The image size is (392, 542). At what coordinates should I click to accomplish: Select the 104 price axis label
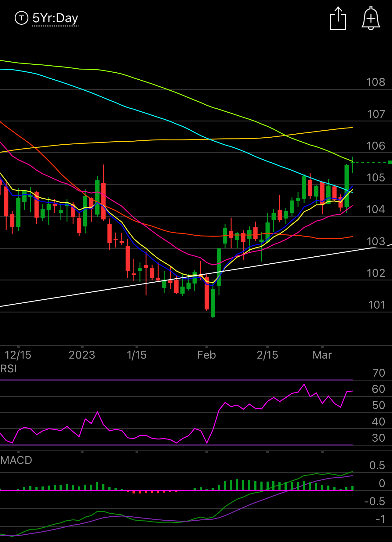[376, 209]
